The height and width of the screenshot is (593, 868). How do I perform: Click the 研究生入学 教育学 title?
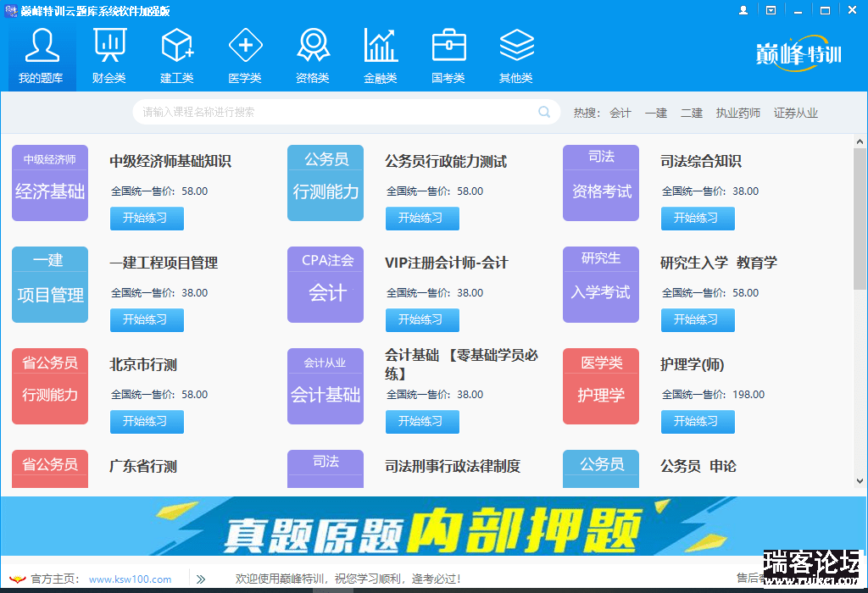tap(719, 263)
